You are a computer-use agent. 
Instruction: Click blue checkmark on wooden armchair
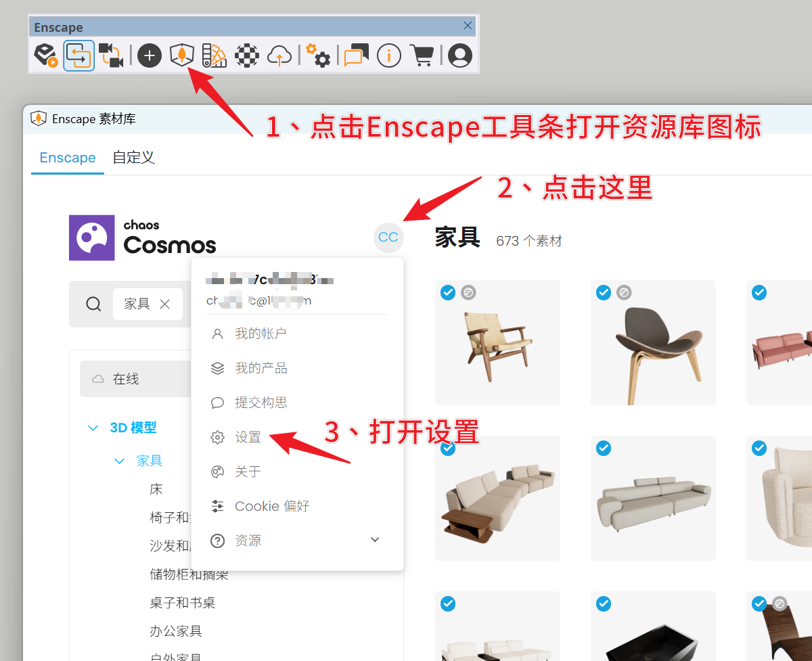447,292
